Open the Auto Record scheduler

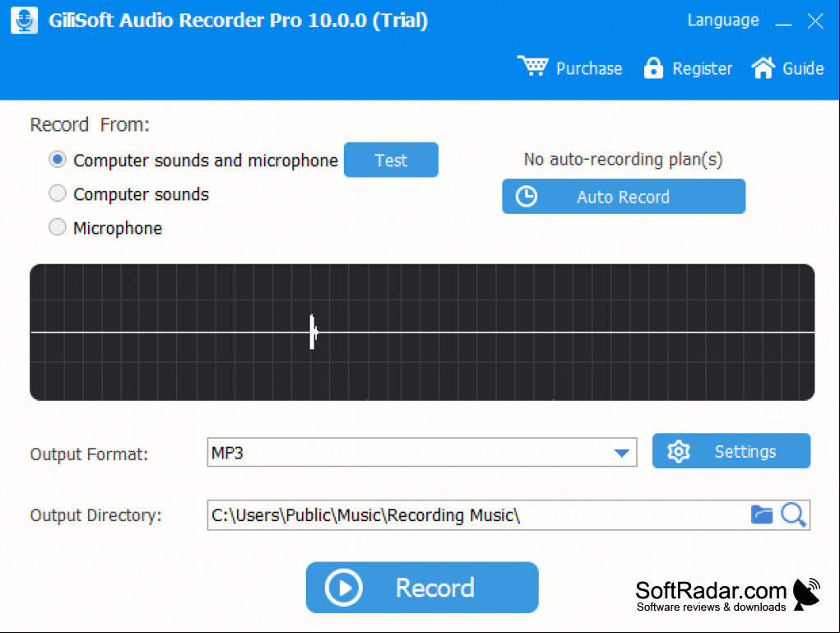tap(623, 196)
